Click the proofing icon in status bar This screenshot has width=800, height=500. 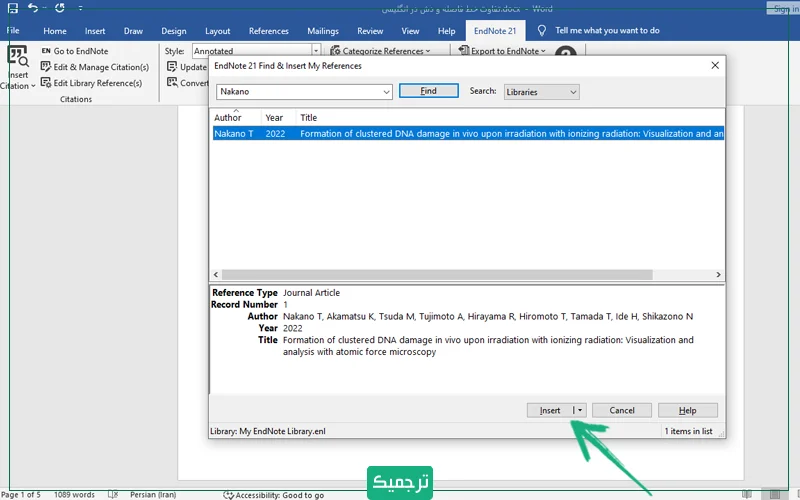point(111,494)
